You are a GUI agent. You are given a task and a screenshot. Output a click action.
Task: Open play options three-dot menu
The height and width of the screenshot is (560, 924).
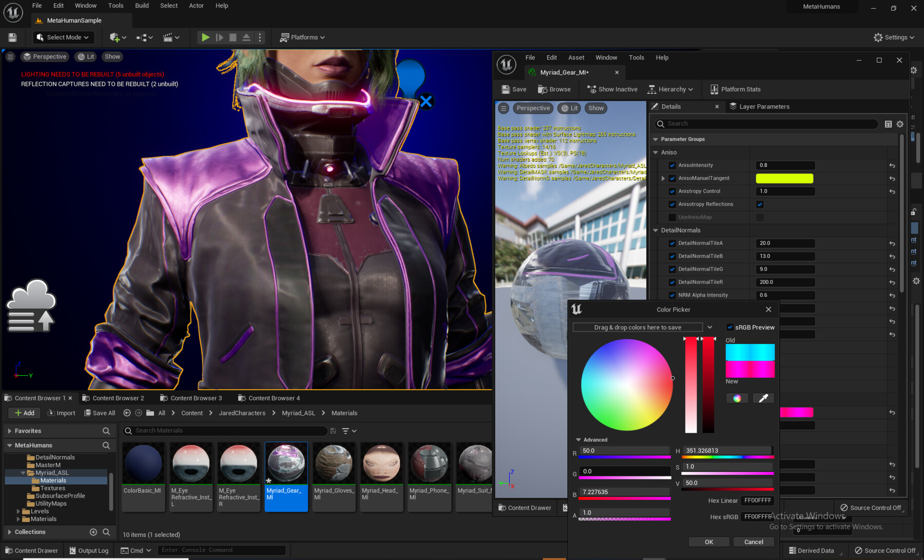[x=260, y=37]
